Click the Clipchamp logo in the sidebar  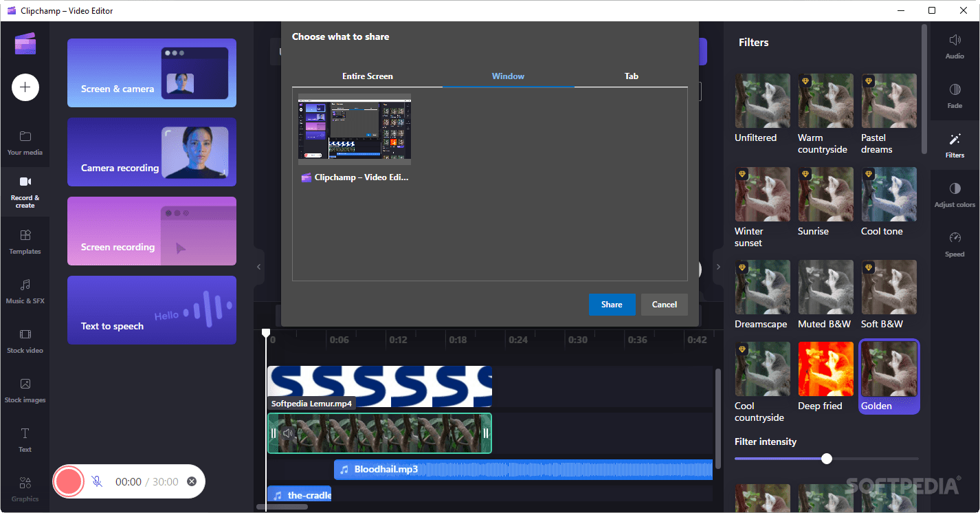[x=25, y=44]
